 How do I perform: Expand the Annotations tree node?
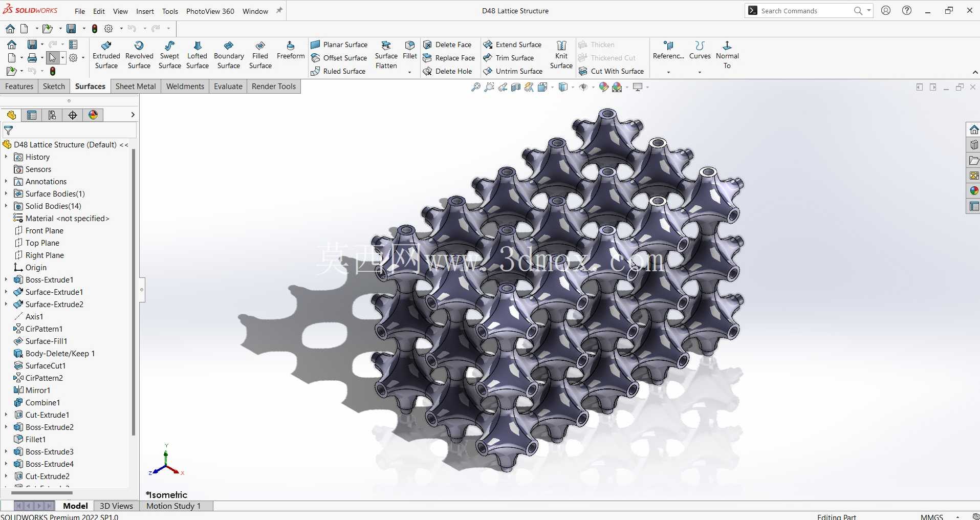[x=6, y=181]
